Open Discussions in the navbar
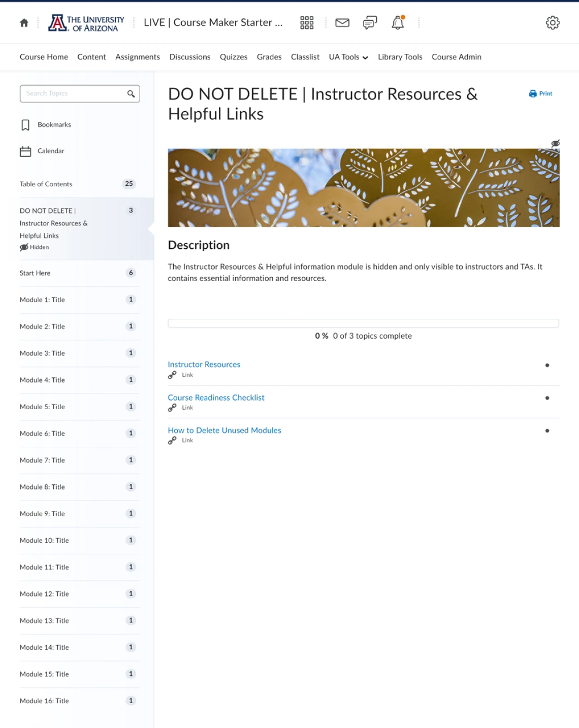Viewport: 579px width, 728px height. [x=190, y=57]
